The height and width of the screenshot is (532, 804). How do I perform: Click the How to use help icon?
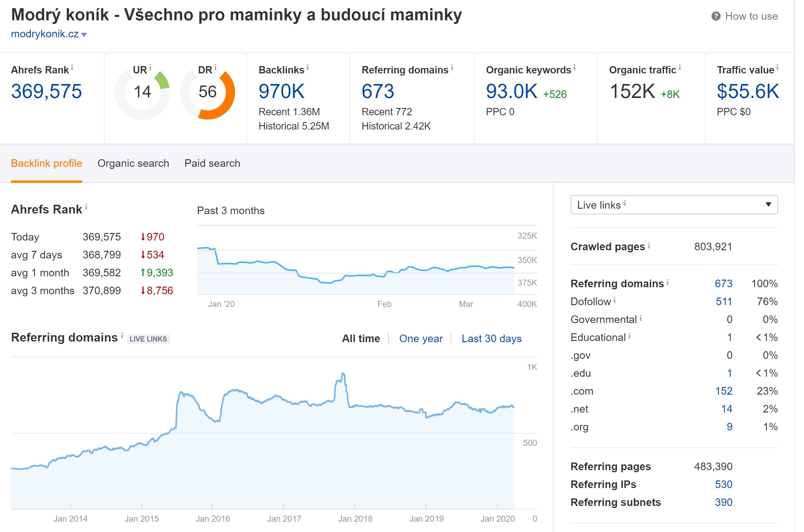[x=716, y=16]
